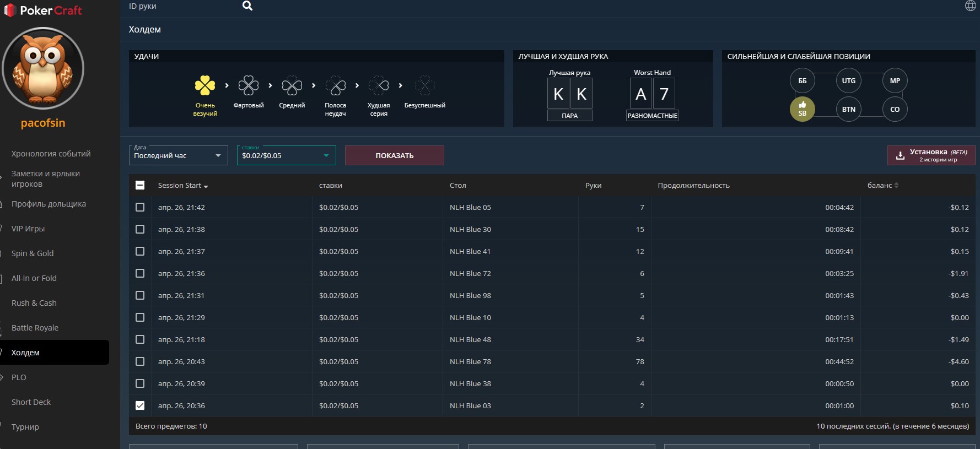Toggle the select-all header checkbox
The width and height of the screenshot is (980, 449).
[140, 185]
